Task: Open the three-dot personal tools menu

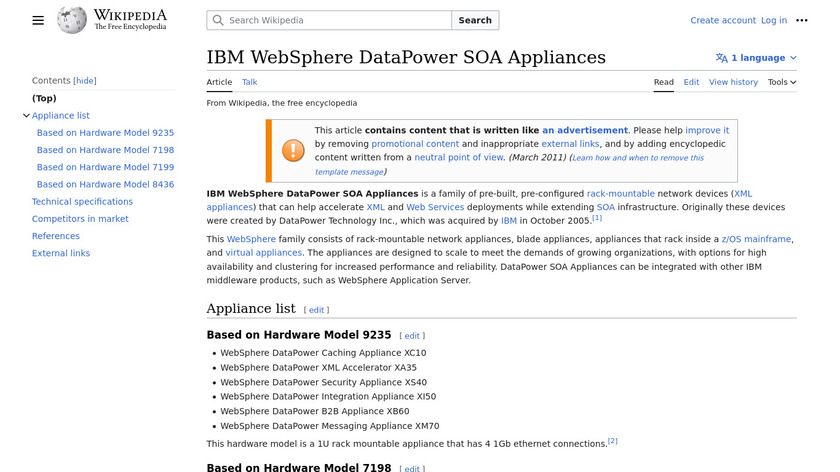Action: click(x=801, y=20)
